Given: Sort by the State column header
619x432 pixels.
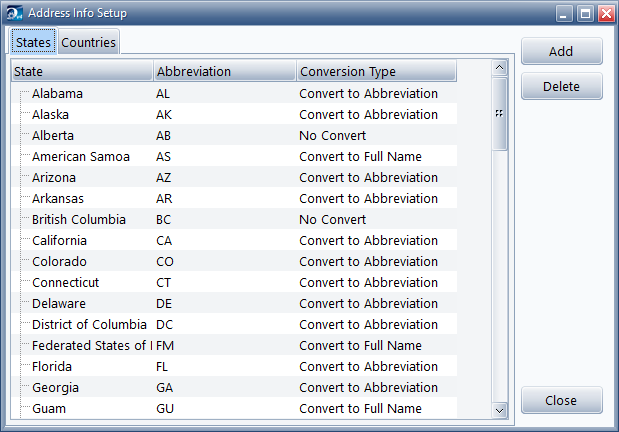Looking at the screenshot, I should click(82, 72).
